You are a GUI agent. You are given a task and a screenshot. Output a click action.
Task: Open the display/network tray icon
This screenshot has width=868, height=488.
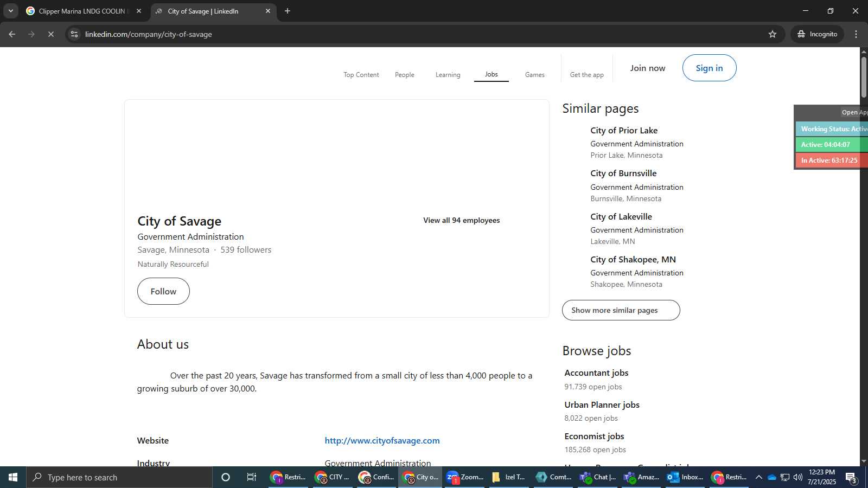click(x=784, y=477)
